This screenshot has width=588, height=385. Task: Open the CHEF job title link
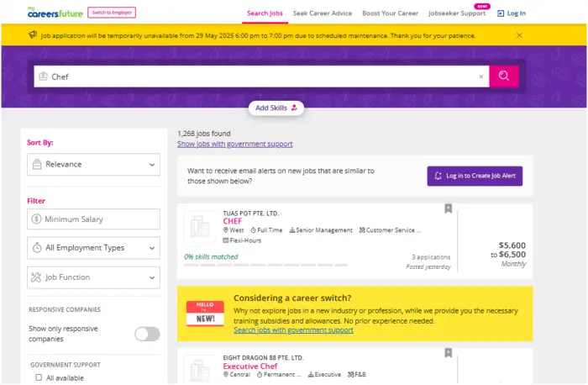[x=233, y=221]
